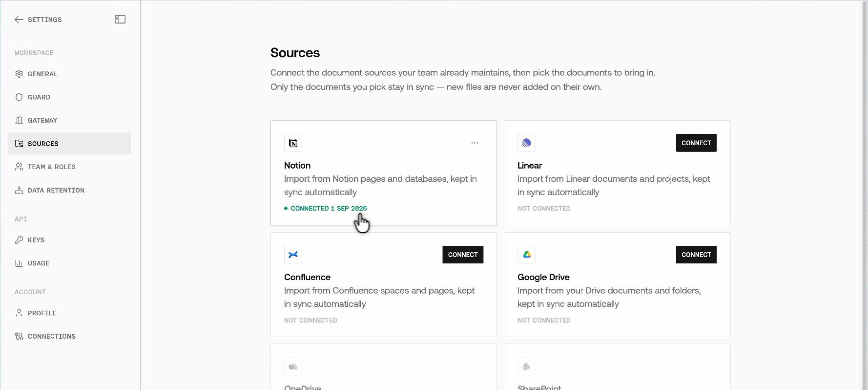Click the General gear icon
This screenshot has width=868, height=390.
point(19,74)
